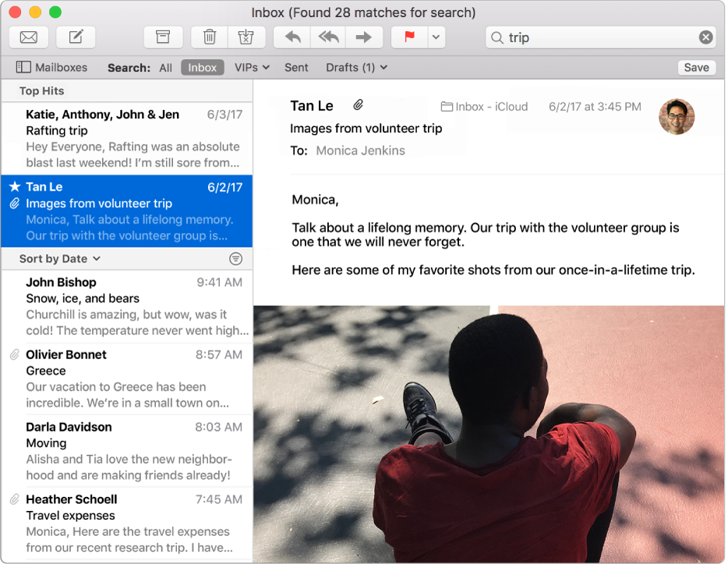Open the Drafts (1) scope dropdown
728x564 pixels.
356,68
